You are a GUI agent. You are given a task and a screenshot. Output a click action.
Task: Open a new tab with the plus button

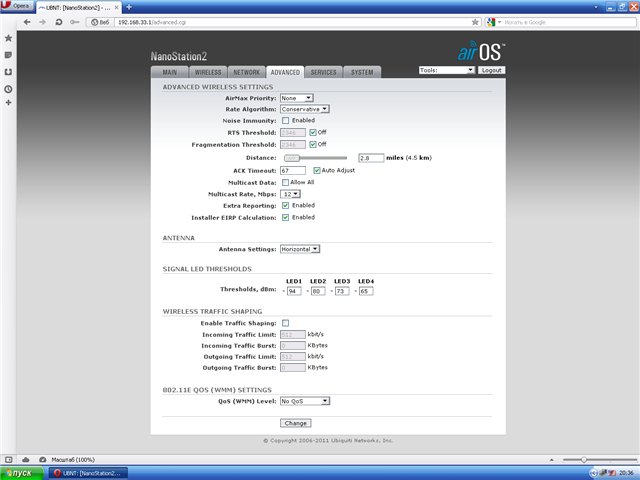point(129,7)
